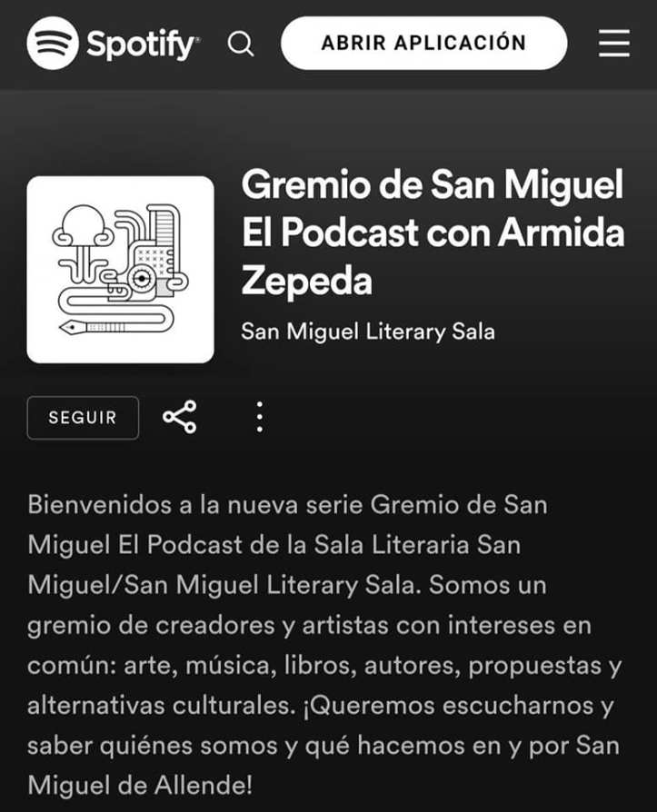Click the Spotify wordmark text
The width and height of the screenshot is (657, 812).
click(143, 45)
